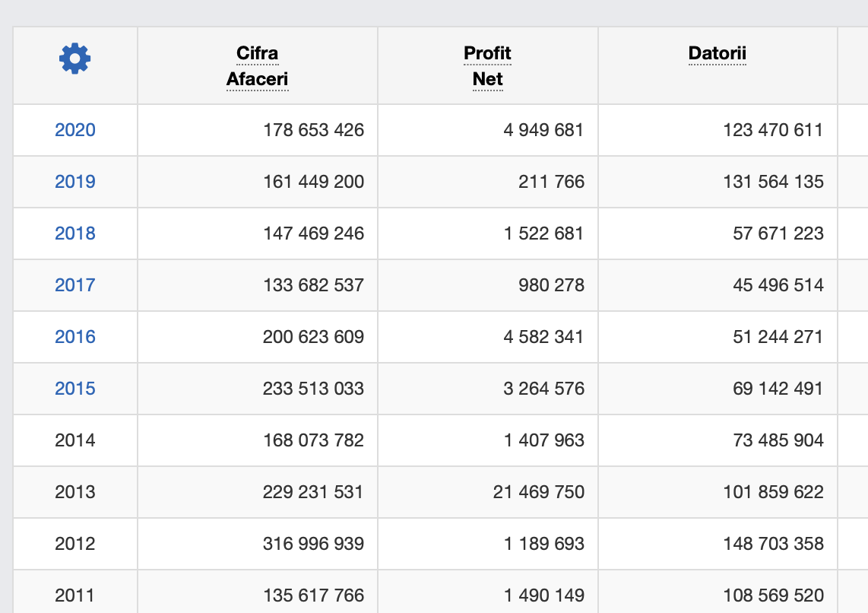Click net profit value 21 469 750

point(538,492)
